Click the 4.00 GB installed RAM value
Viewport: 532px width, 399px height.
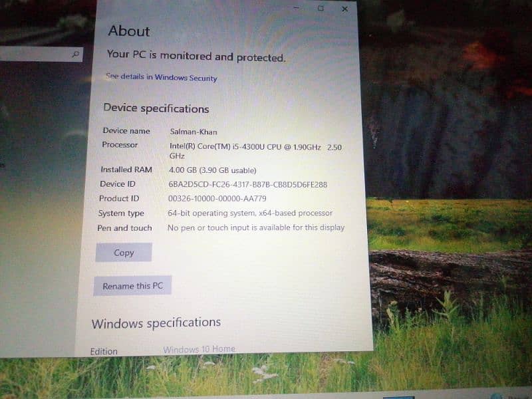[211, 170]
